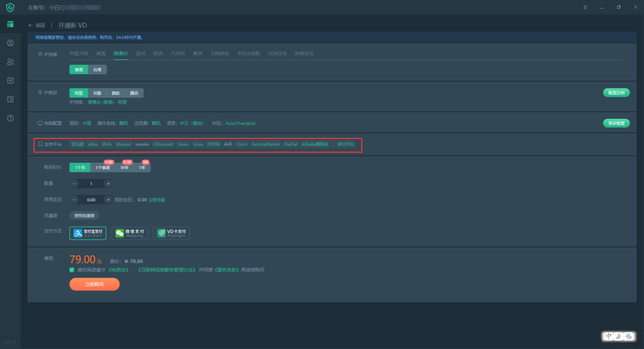Switch to the 港澳台 IP region tab
This screenshot has height=349, width=644.
point(120,53)
